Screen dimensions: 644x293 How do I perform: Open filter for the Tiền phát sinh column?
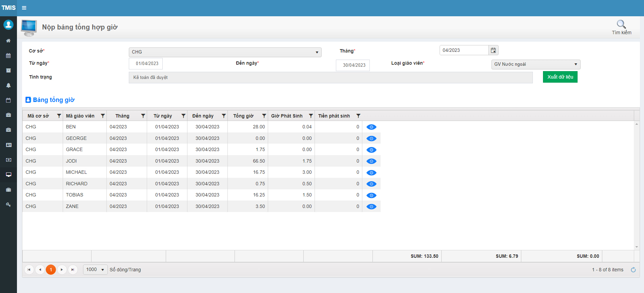[x=358, y=116]
